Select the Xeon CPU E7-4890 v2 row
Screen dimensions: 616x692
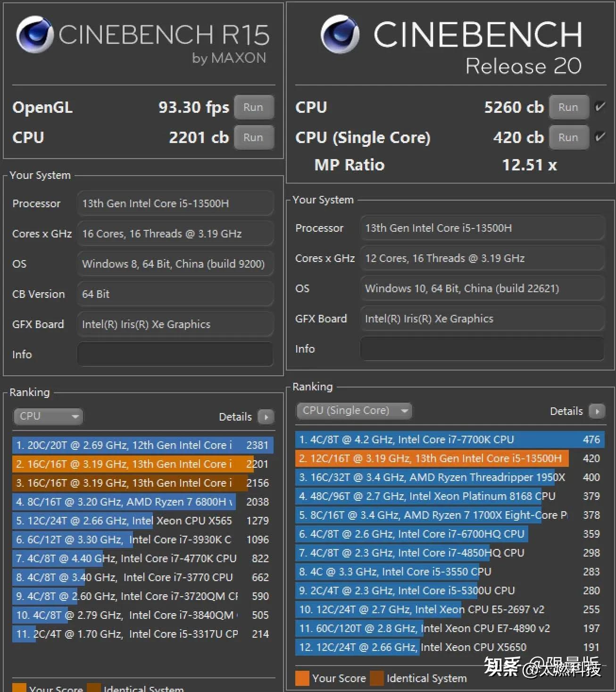[x=450, y=628]
